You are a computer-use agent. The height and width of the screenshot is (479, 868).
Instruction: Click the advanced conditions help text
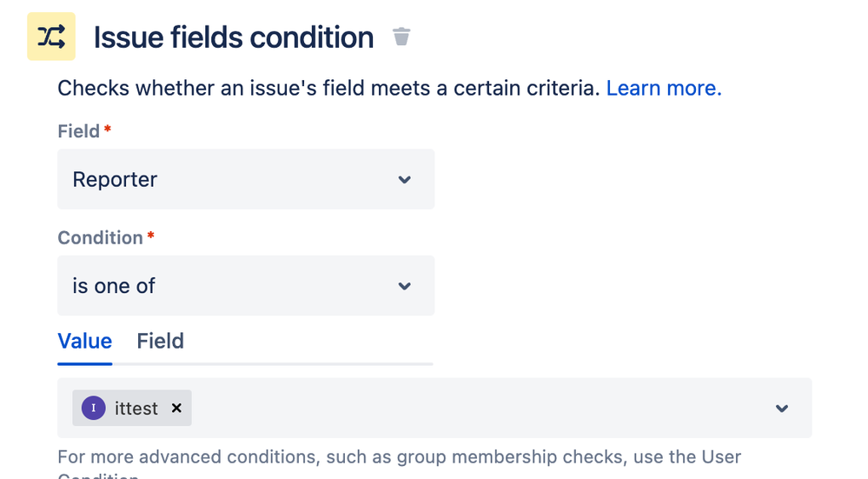click(399, 456)
